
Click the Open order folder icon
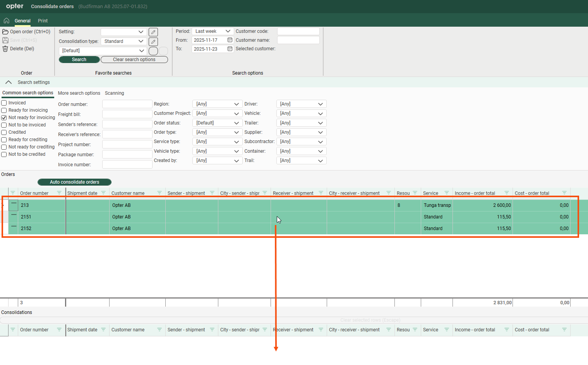[5, 32]
